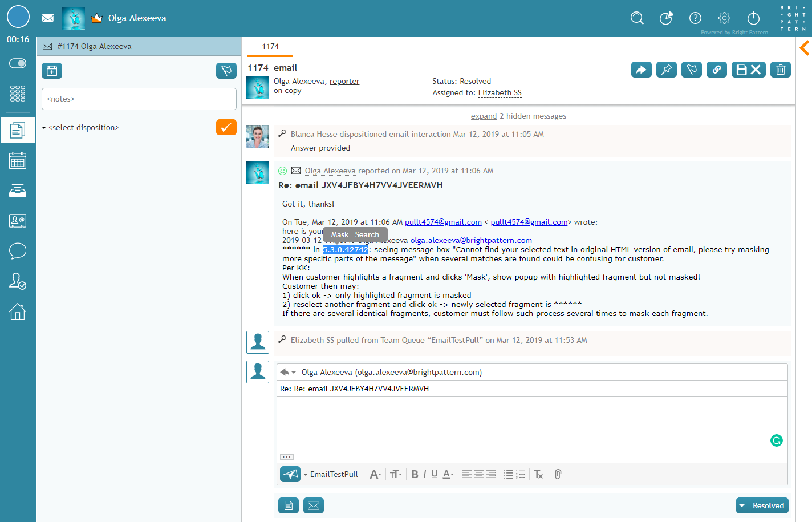Open the reply type arrow dropdown

click(x=288, y=372)
